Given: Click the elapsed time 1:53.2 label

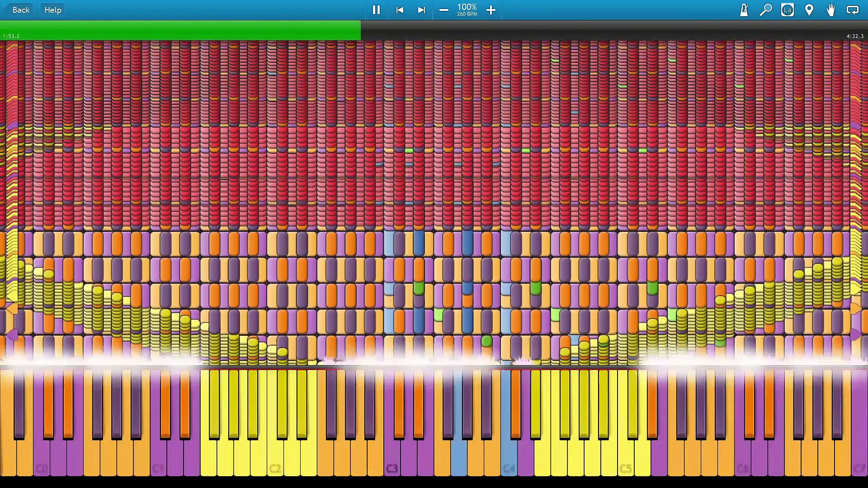Looking at the screenshot, I should click(12, 36).
